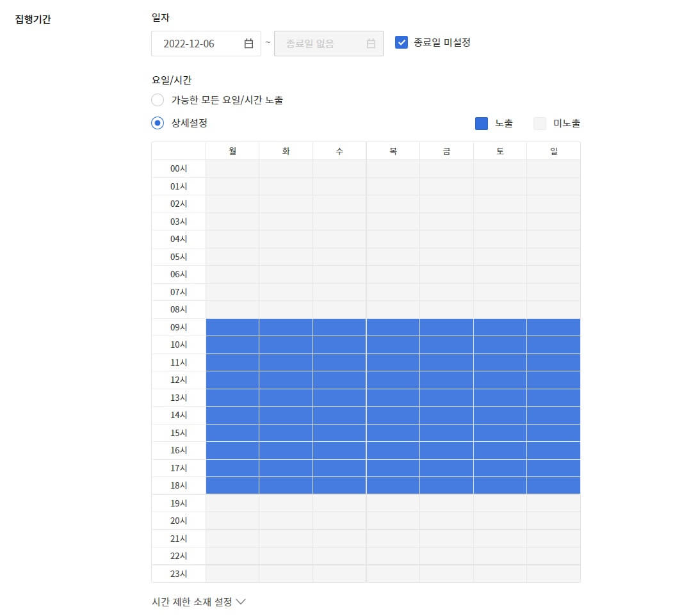682x616 pixels.
Task: Click the start date field 2022-12-06
Action: (206, 44)
